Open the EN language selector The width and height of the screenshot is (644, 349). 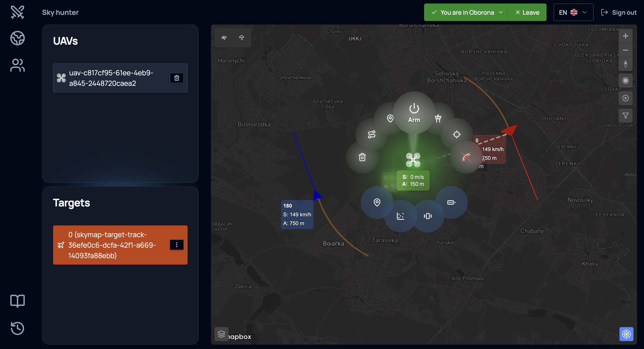(x=573, y=12)
